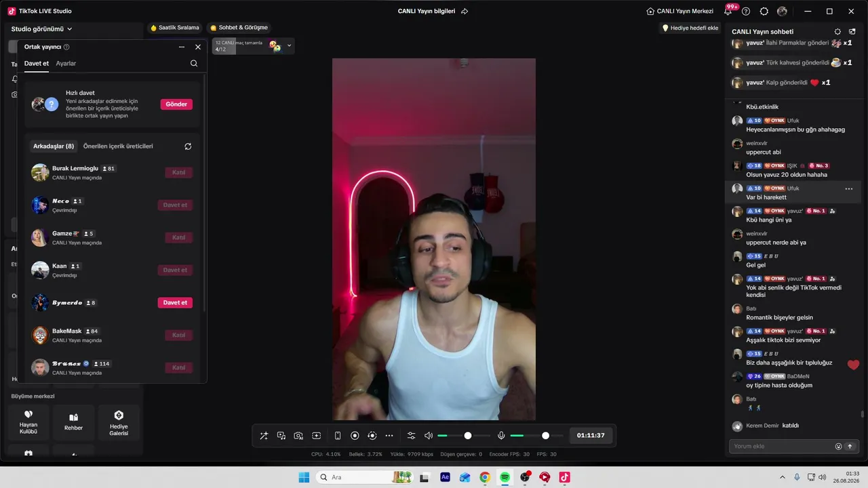Image resolution: width=868 pixels, height=488 pixels.
Task: Open the magic wand effects tool
Action: [264, 436]
